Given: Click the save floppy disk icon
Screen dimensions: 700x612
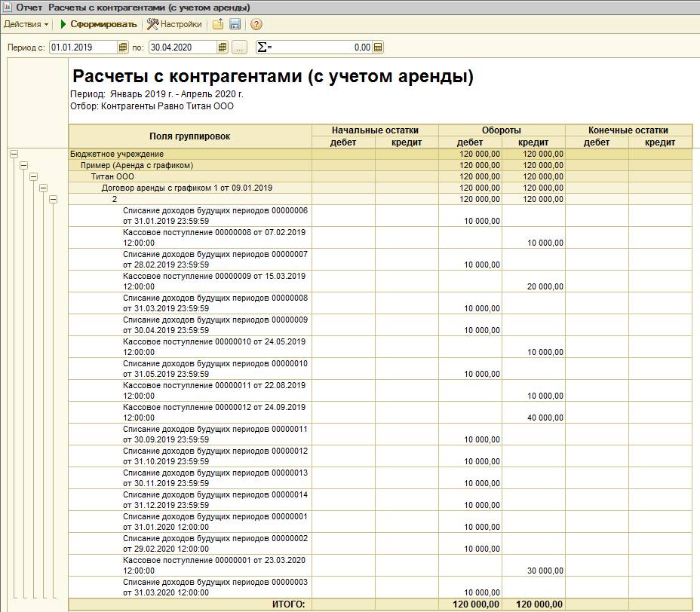Looking at the screenshot, I should [235, 24].
